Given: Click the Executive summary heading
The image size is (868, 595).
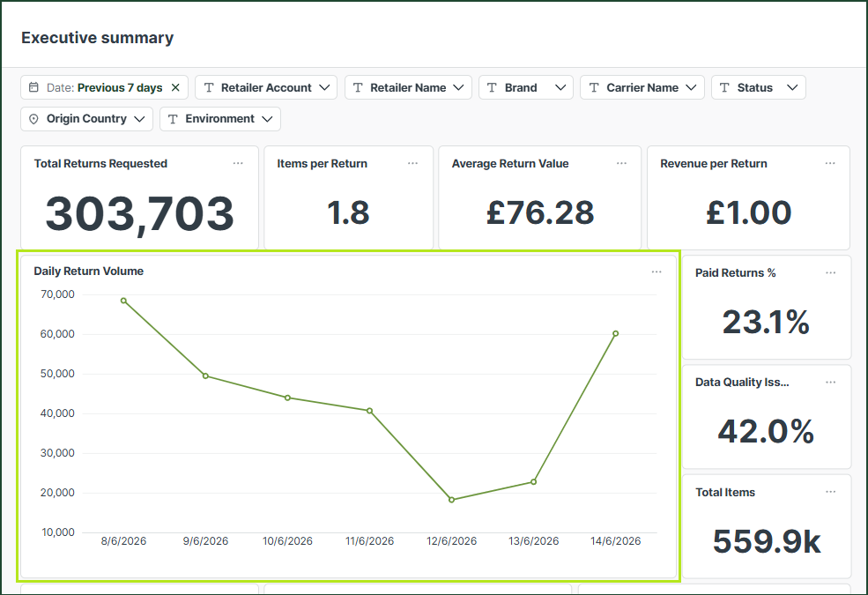Looking at the screenshot, I should [x=98, y=38].
